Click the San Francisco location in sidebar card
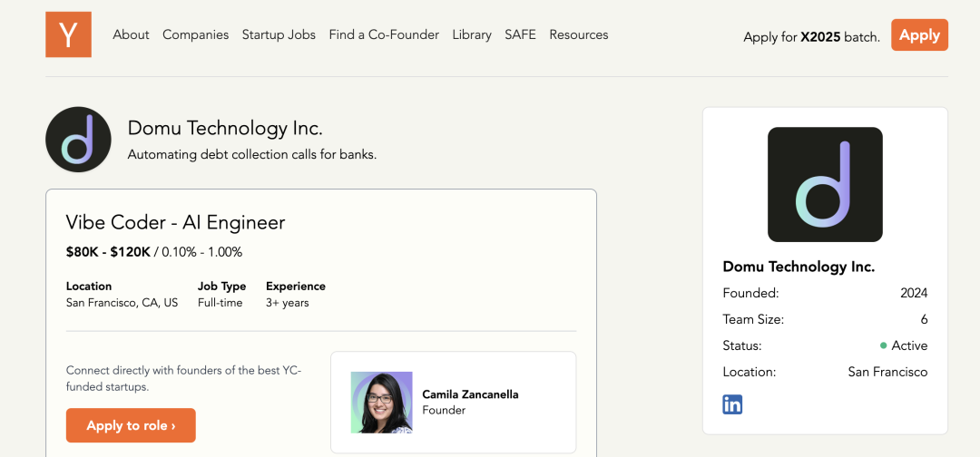The image size is (980, 457). tap(887, 372)
